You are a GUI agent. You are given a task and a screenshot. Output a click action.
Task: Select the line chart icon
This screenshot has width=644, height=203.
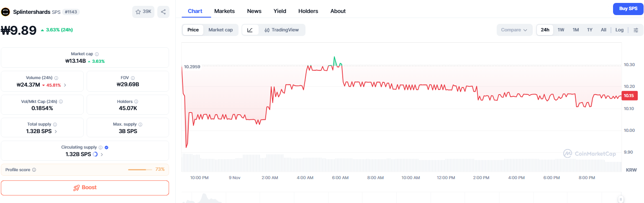pyautogui.click(x=250, y=30)
